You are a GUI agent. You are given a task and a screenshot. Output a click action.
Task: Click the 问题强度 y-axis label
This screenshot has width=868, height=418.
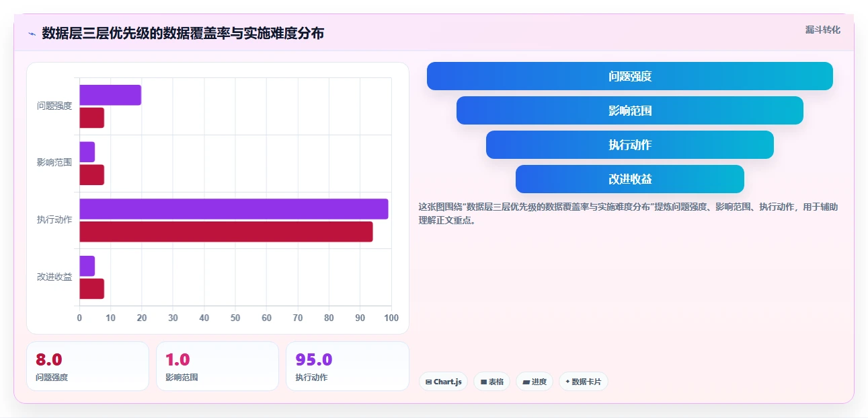(x=54, y=106)
